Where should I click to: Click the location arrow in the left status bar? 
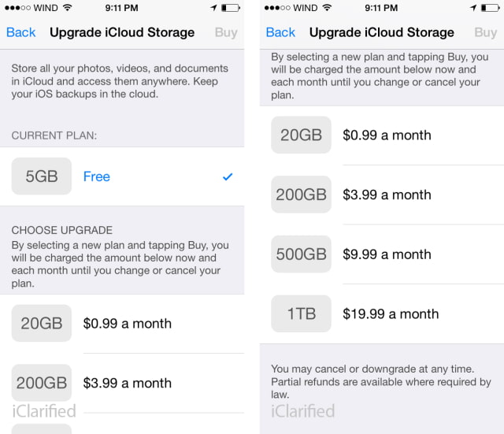click(213, 8)
